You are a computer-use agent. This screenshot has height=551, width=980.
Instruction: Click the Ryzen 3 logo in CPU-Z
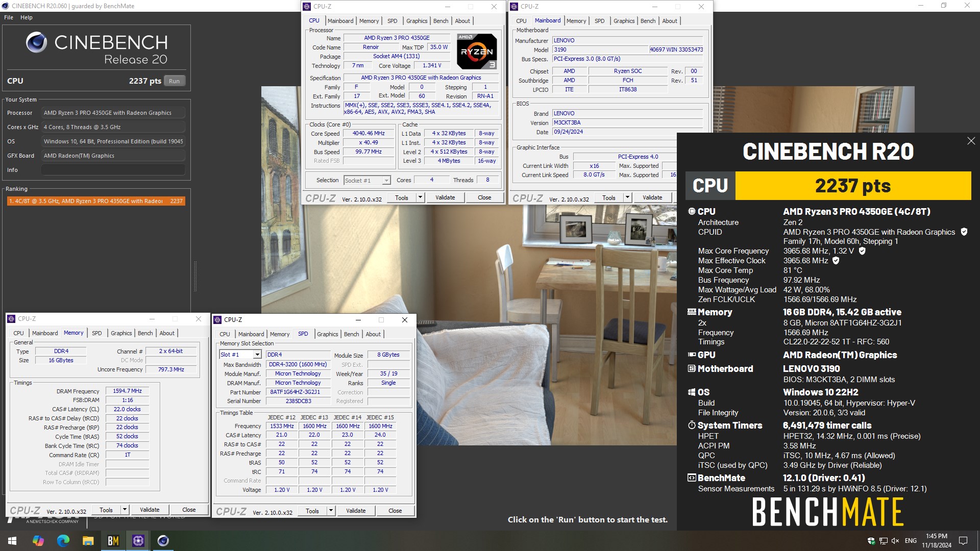tap(477, 52)
